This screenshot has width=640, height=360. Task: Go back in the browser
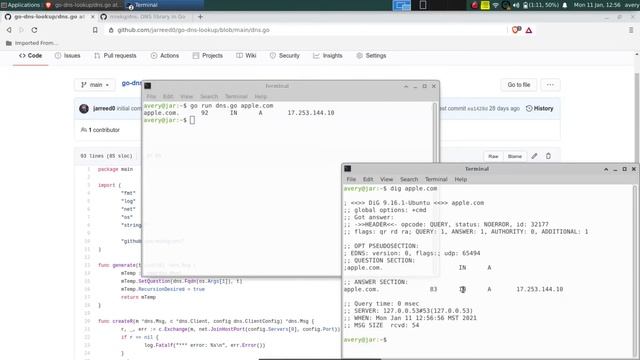(x=9, y=30)
